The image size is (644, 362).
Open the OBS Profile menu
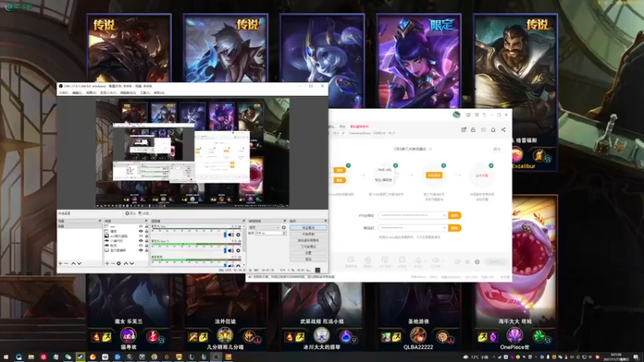[109, 93]
